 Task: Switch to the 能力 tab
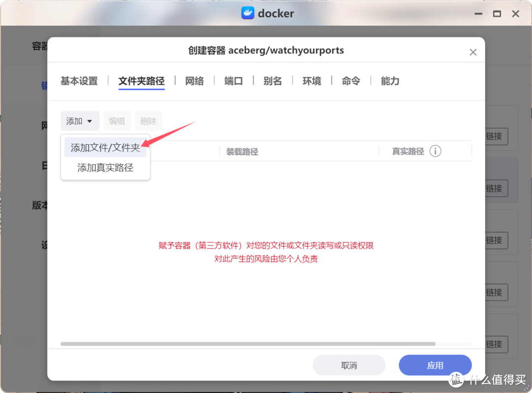[x=389, y=81]
